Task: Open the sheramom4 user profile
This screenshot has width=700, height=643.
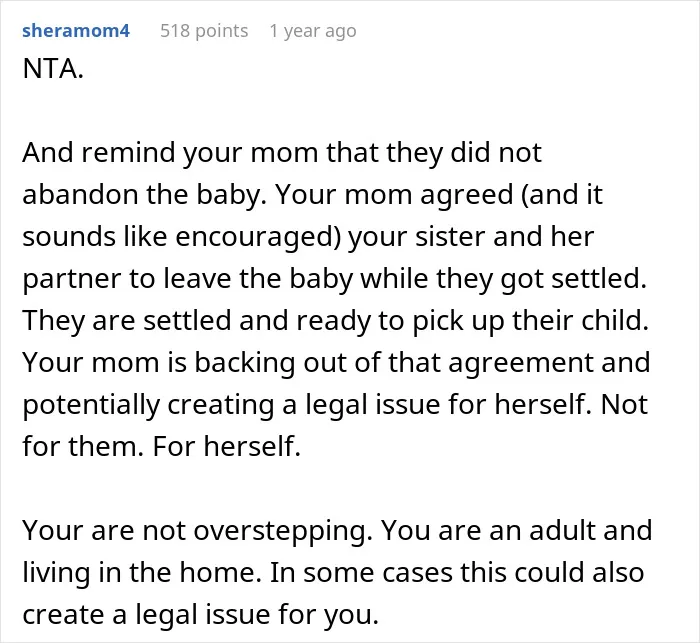Action: click(76, 31)
